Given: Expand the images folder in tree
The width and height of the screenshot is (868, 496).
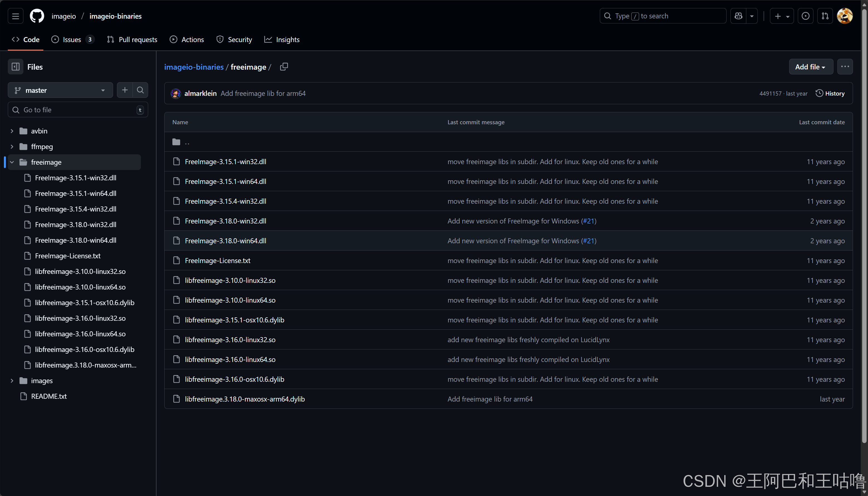Looking at the screenshot, I should [12, 381].
